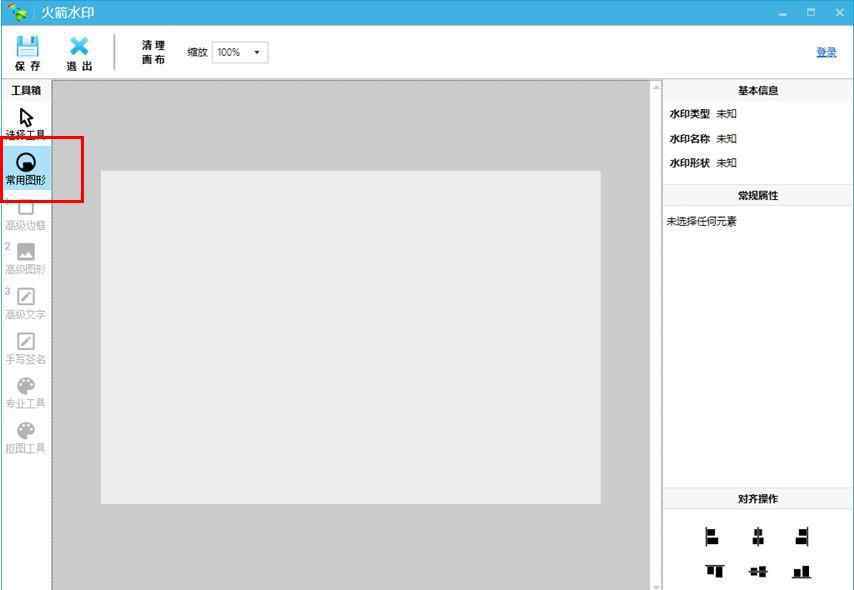Choose the advanced image tool (高级图片)
The image size is (854, 590).
tap(26, 255)
